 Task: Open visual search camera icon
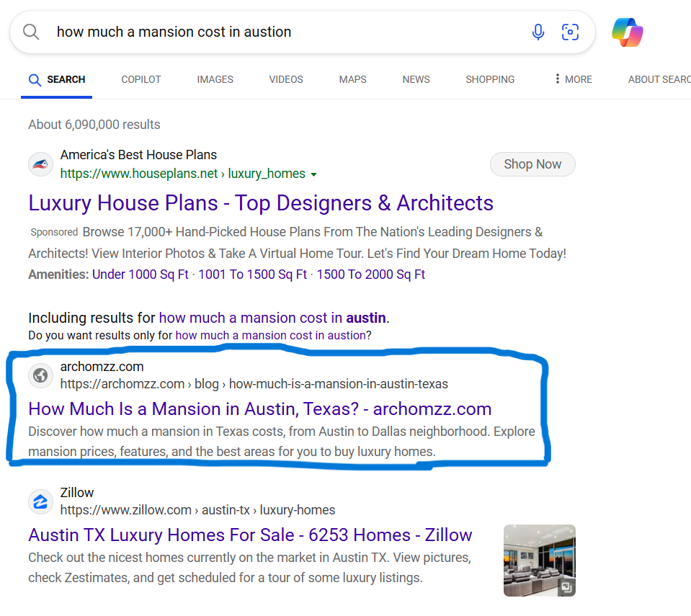pyautogui.click(x=570, y=32)
